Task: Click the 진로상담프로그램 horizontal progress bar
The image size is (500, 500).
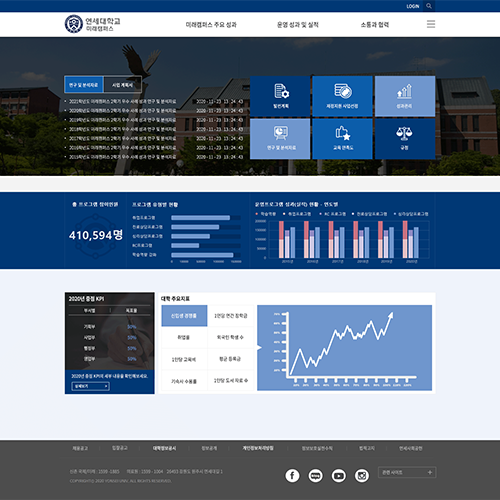Action: click(x=206, y=227)
